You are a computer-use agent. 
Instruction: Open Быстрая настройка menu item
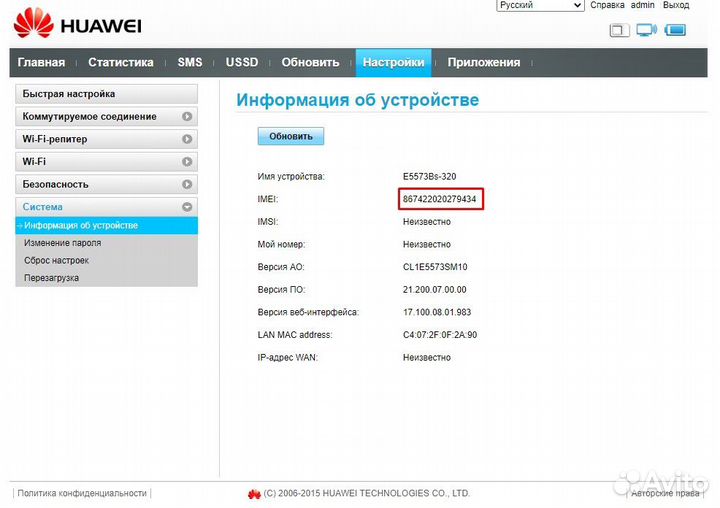click(x=107, y=94)
